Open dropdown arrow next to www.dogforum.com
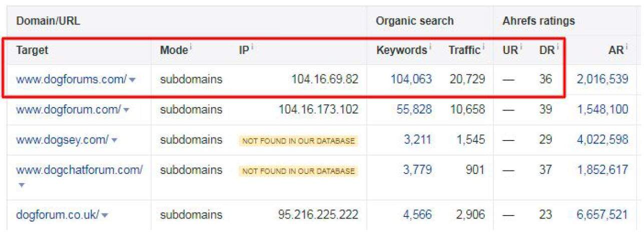The width and height of the screenshot is (644, 240). 127,110
